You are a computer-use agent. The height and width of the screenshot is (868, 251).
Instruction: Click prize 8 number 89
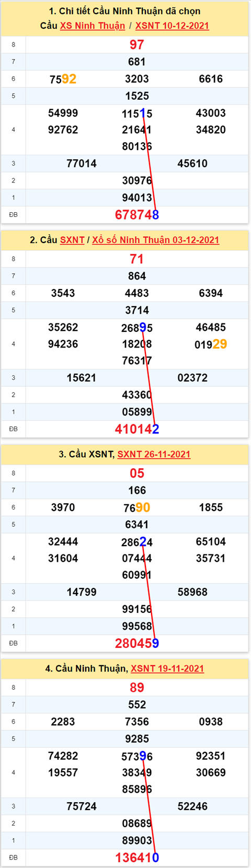click(137, 688)
